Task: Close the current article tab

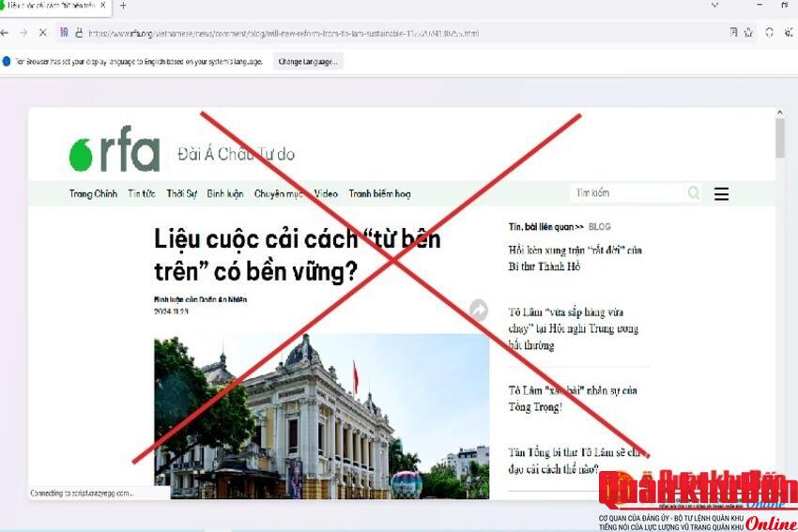Action: [102, 6]
